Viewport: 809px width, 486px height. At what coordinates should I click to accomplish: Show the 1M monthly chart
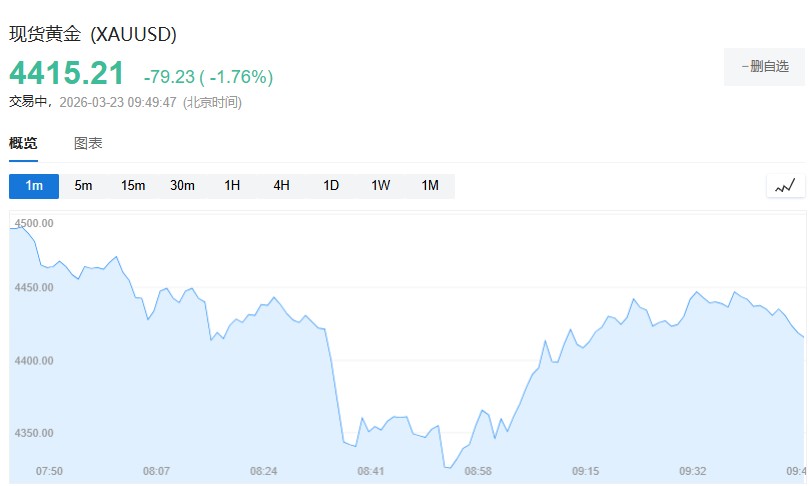click(430, 186)
